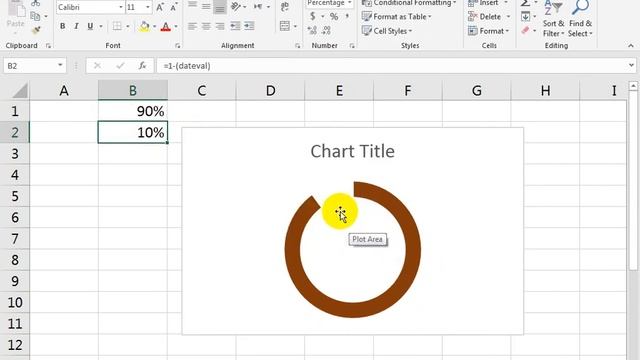This screenshot has width=640, height=360.
Task: Open Alignment group dialog launcher
Action: [298, 46]
